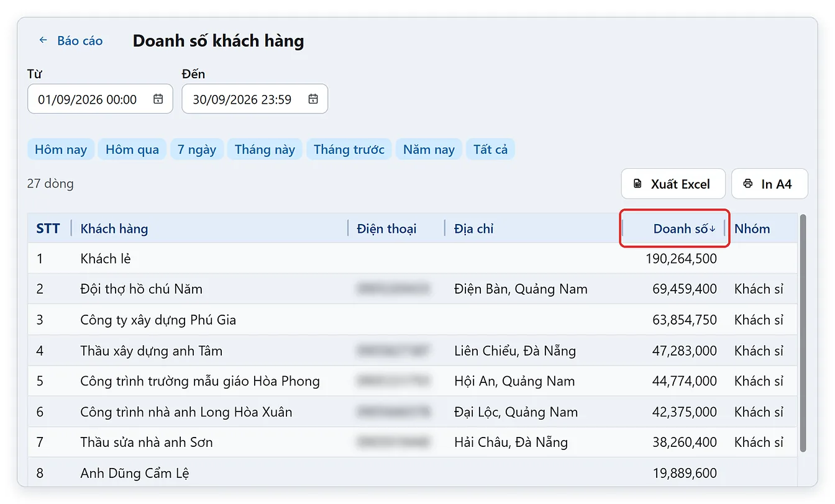The width and height of the screenshot is (835, 504).
Task: Choose the Tháng trước filter
Action: pyautogui.click(x=349, y=150)
